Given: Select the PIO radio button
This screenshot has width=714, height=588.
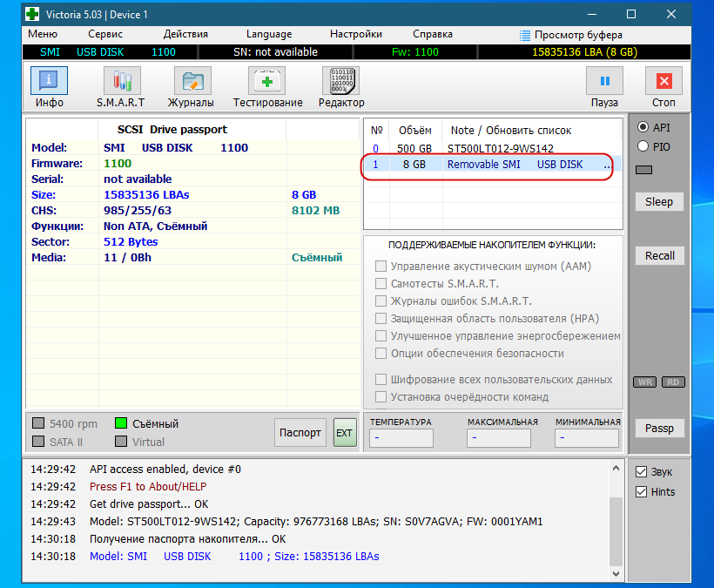Looking at the screenshot, I should [643, 146].
